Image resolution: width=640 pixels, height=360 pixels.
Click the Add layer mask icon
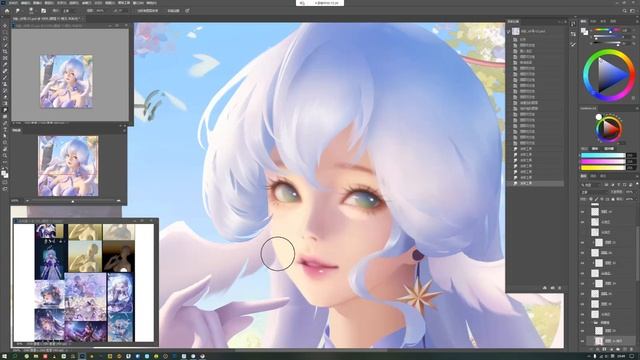pyautogui.click(x=604, y=349)
